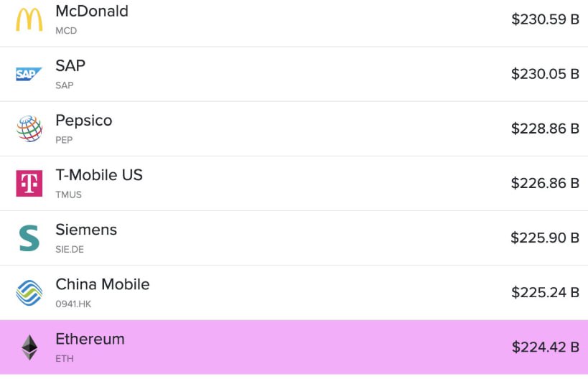This screenshot has width=588, height=379.
Task: Open the T-Mobile US name link
Action: point(99,175)
